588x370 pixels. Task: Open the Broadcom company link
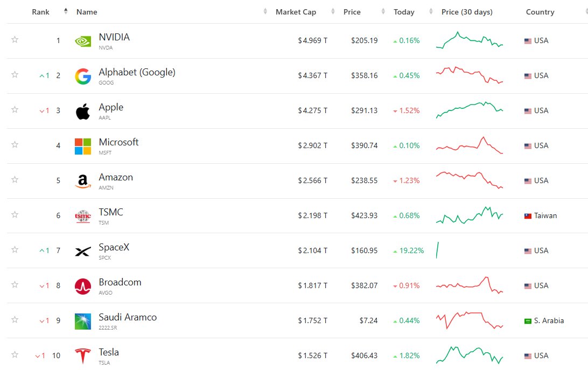coord(120,282)
